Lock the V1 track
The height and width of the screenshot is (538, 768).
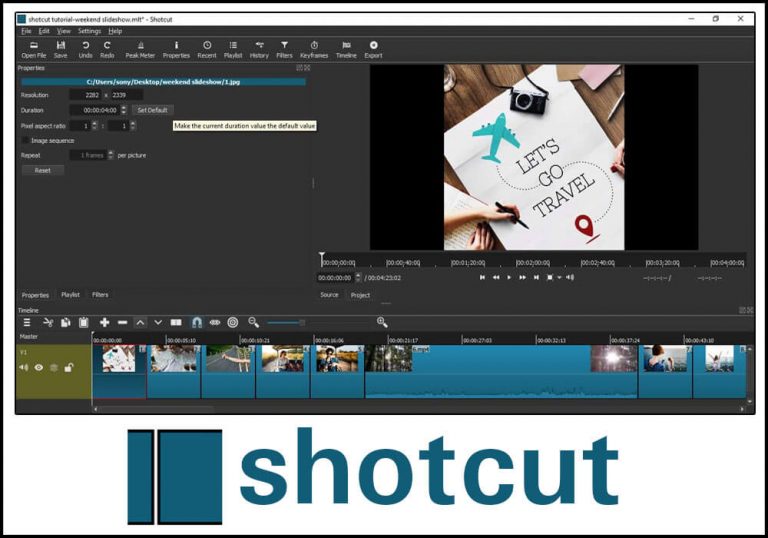[x=69, y=367]
